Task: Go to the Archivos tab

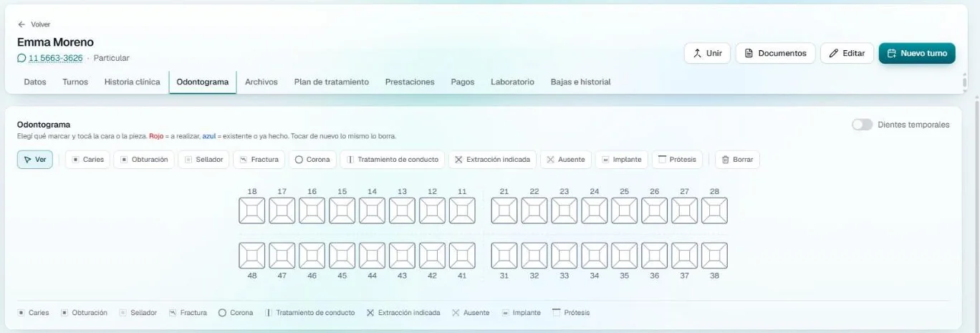Action: coord(261,82)
